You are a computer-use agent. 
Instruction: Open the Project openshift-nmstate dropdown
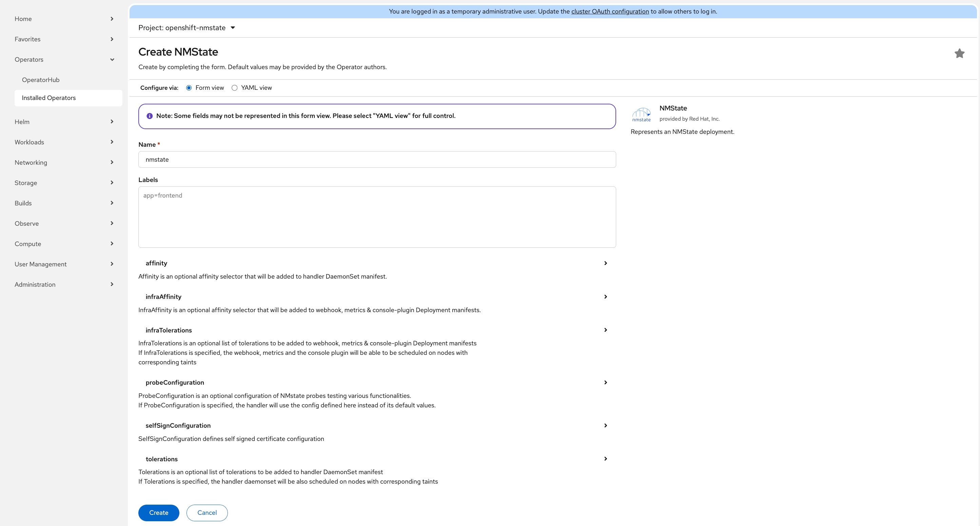point(187,28)
